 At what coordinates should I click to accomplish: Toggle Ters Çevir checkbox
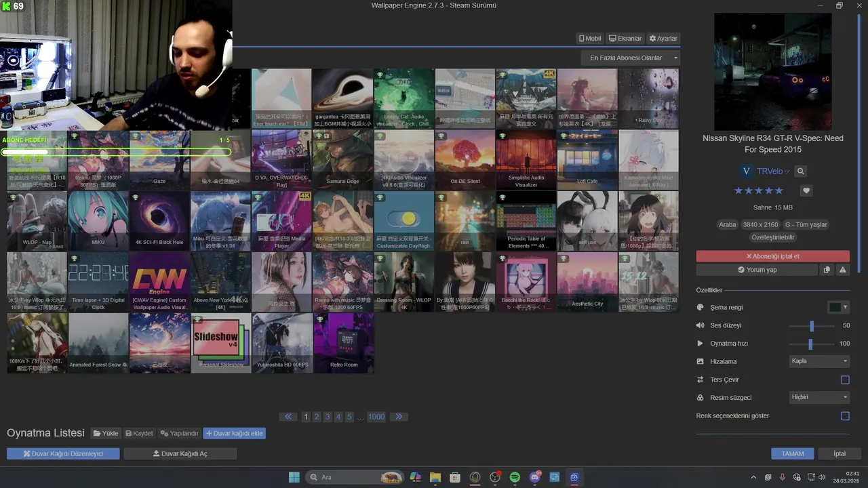[845, 380]
